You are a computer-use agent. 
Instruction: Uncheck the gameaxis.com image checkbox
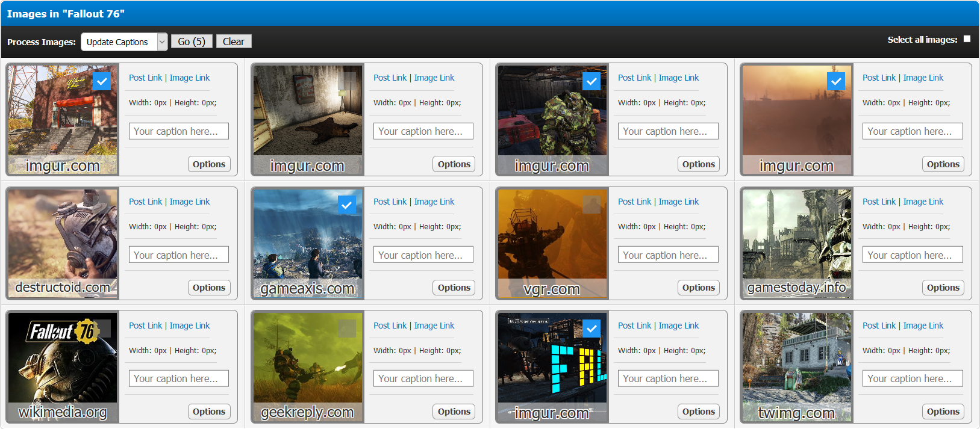click(346, 205)
